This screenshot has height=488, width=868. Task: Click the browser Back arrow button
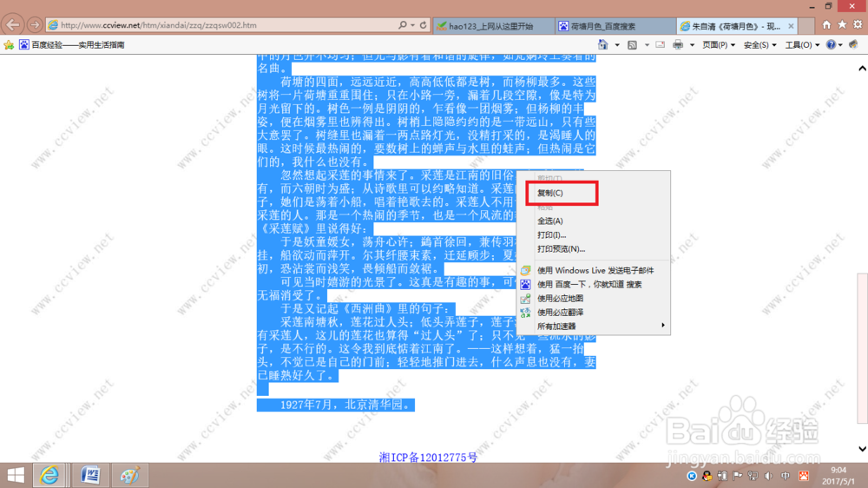coord(13,25)
